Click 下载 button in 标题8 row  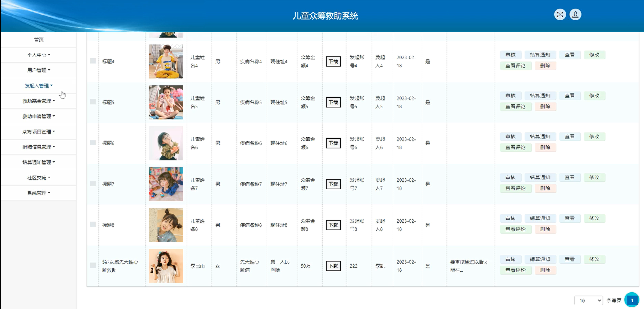point(333,225)
